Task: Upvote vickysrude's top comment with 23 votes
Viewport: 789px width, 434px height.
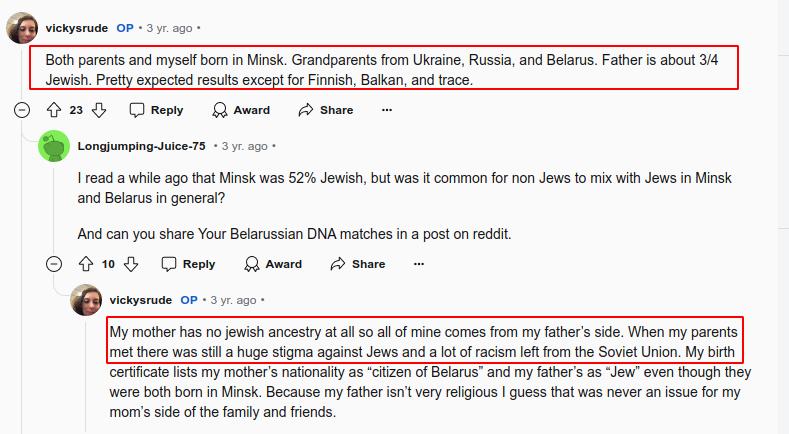Action: tap(54, 110)
